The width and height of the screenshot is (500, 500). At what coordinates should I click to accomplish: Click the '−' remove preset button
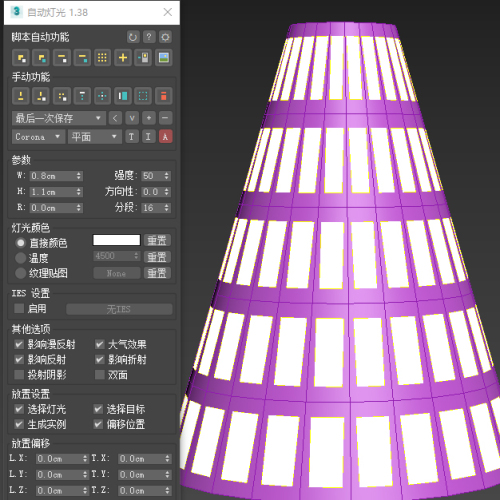pyautogui.click(x=165, y=118)
